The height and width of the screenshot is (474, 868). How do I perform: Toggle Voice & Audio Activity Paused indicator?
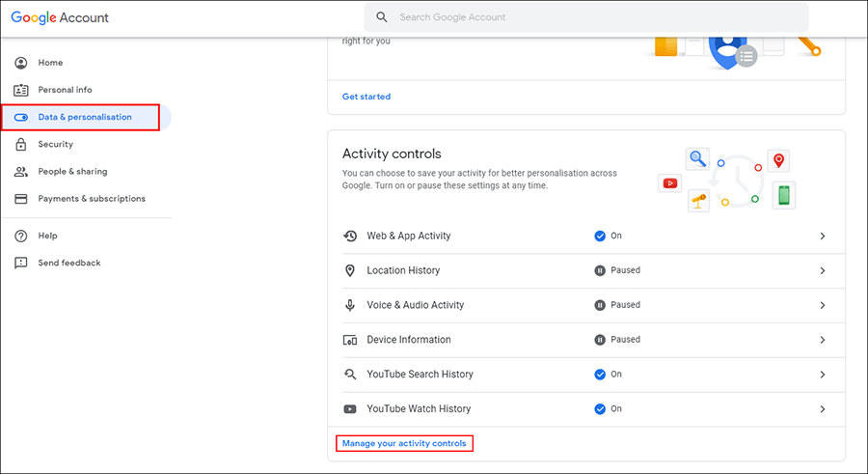[600, 305]
